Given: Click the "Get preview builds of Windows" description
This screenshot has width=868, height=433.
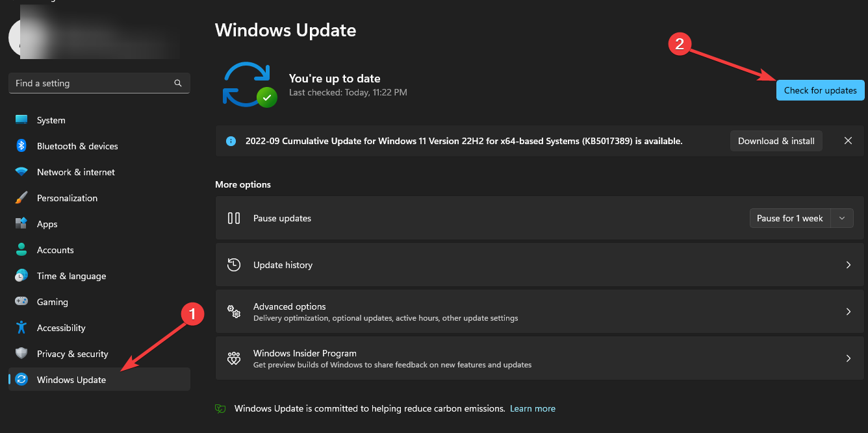Looking at the screenshot, I should [392, 365].
